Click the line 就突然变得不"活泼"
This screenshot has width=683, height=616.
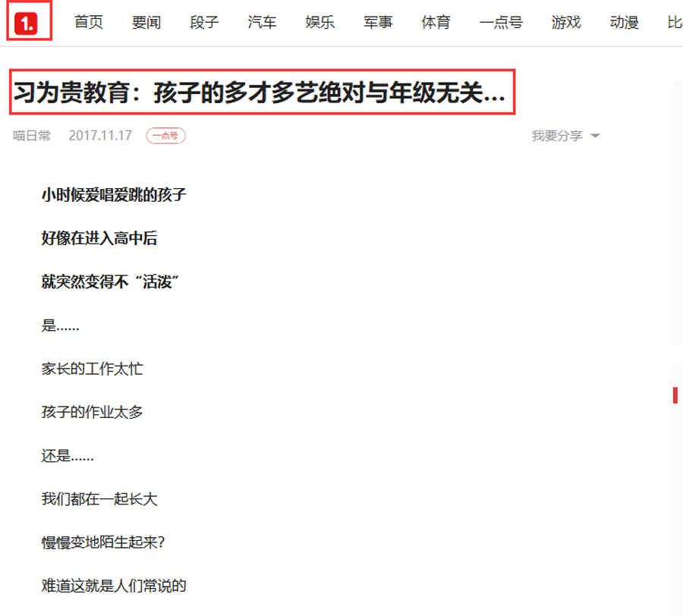coord(110,281)
